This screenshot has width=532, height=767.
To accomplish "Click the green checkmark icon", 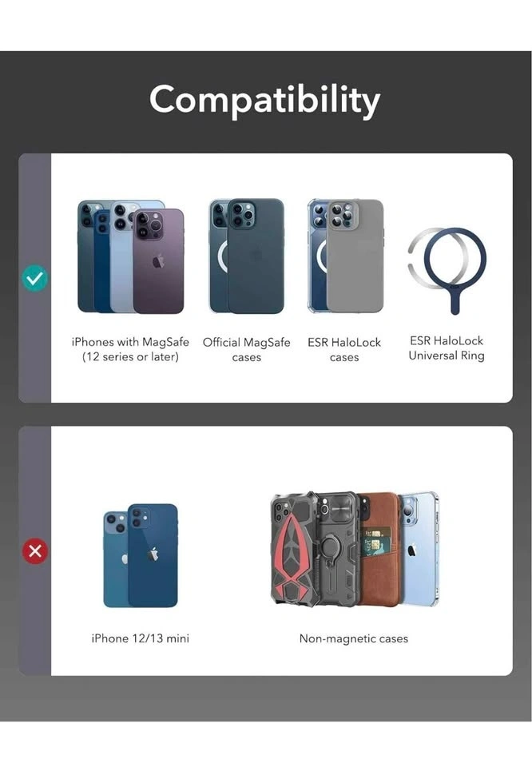I will click(x=35, y=278).
